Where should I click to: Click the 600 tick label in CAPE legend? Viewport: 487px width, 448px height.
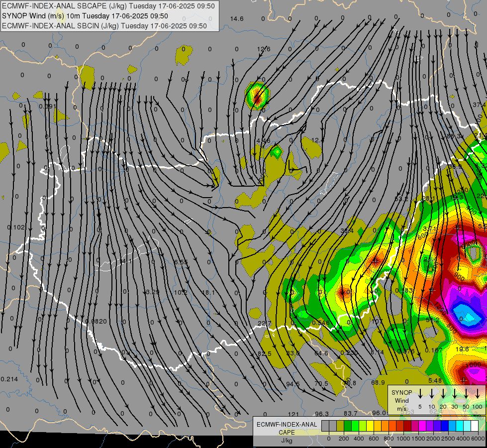click(374, 439)
